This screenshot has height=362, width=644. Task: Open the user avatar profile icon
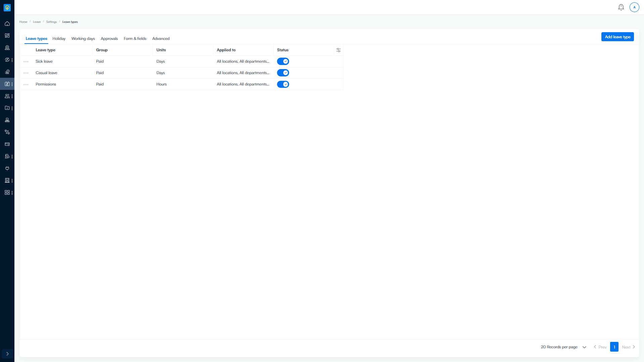click(x=634, y=7)
